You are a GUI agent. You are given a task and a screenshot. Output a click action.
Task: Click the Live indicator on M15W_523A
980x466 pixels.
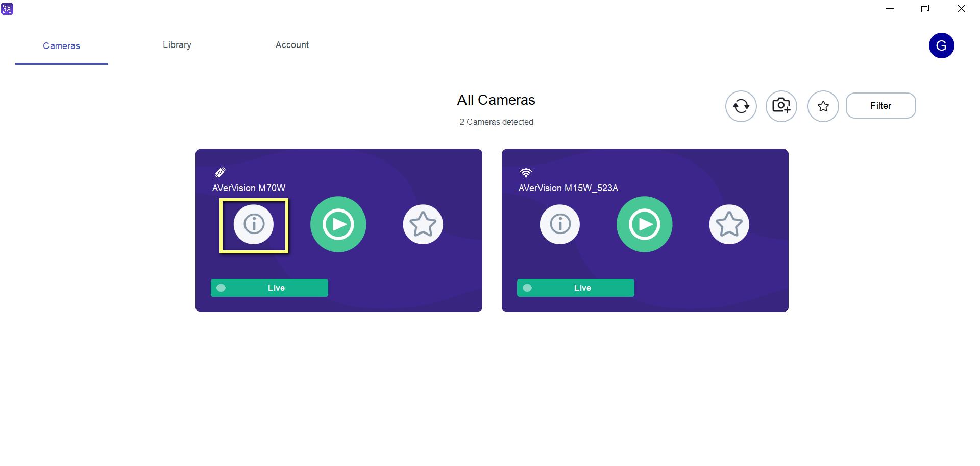[x=575, y=288]
